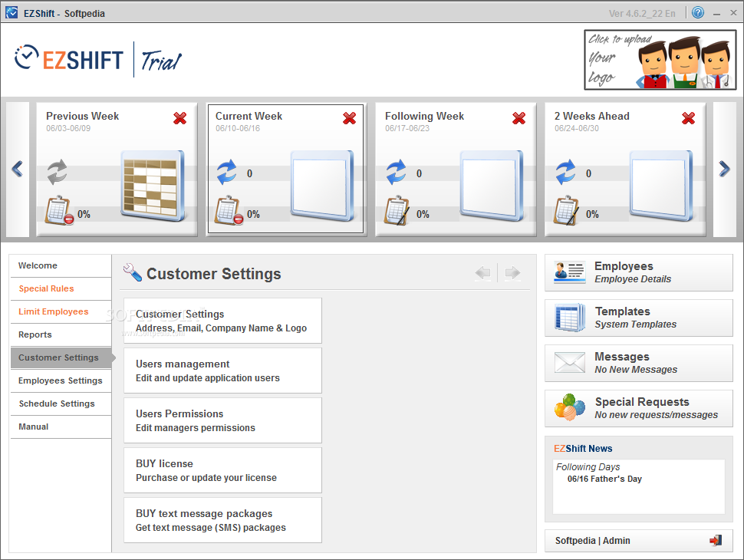Click the Templates spreadsheet icon
The height and width of the screenshot is (560, 744).
point(569,318)
